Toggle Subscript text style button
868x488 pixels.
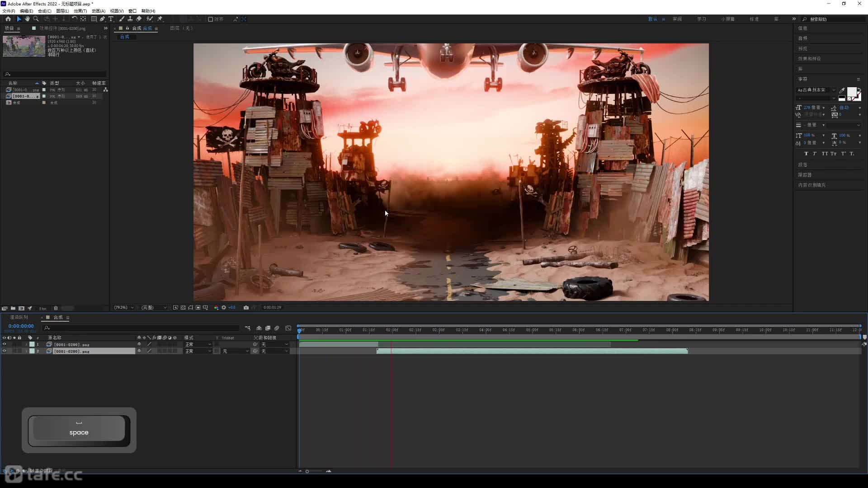point(852,154)
